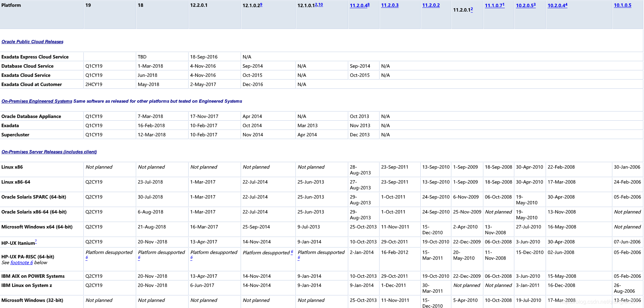Click the '6-Aug-2018' date cell
The width and height of the screenshot is (644, 308).
coord(150,212)
